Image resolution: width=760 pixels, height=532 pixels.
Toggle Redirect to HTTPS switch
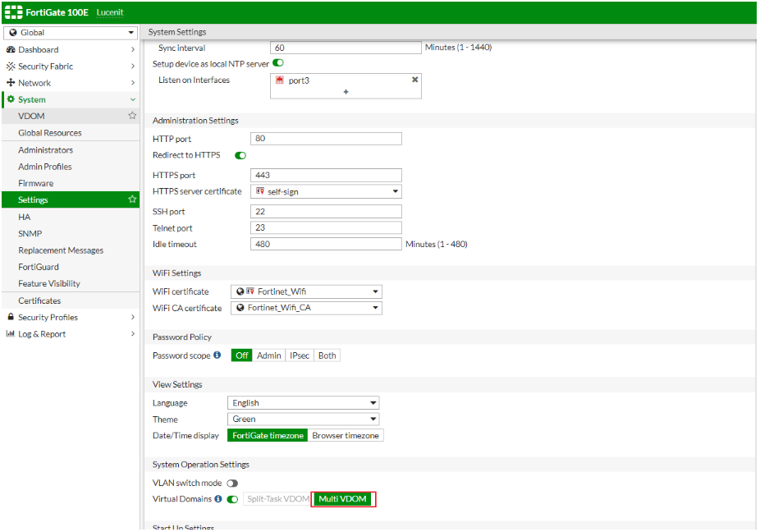(240, 155)
